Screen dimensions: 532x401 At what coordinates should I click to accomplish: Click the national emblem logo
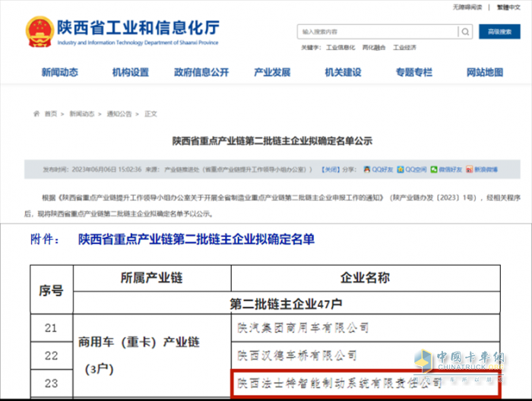click(x=40, y=32)
